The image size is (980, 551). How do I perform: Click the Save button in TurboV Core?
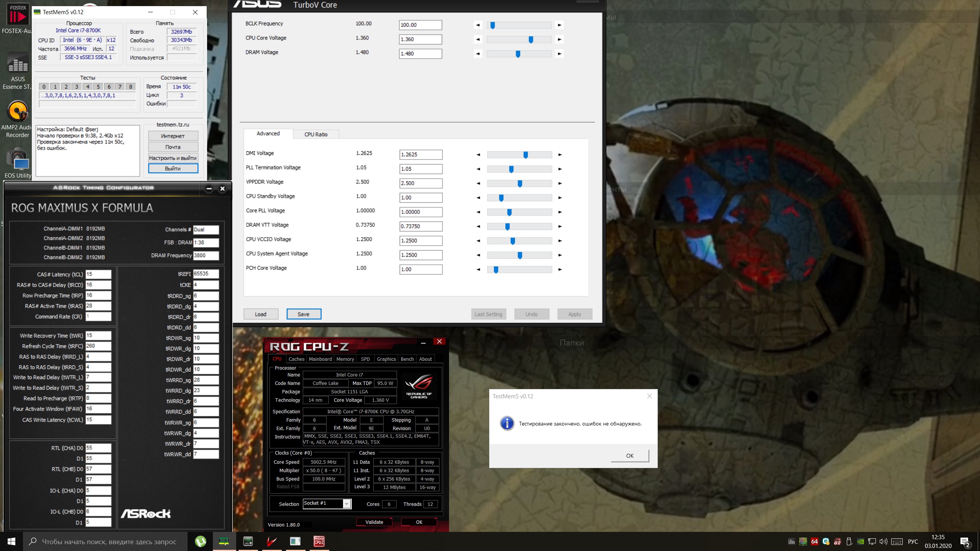click(304, 314)
